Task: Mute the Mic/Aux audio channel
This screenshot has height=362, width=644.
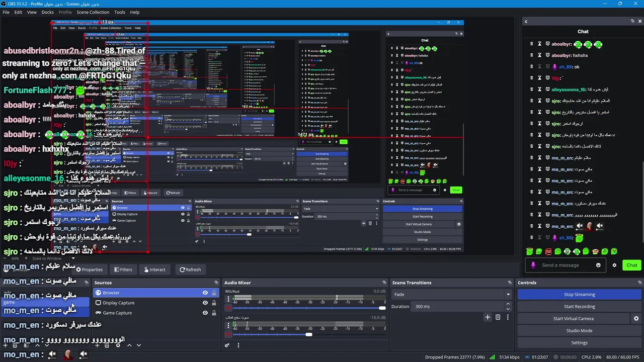Action: click(228, 308)
